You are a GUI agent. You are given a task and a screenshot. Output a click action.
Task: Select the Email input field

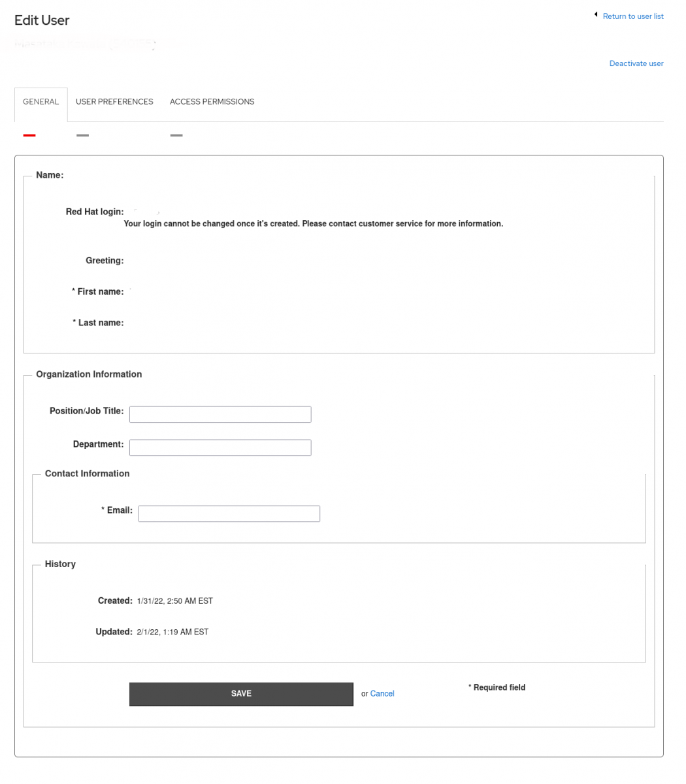coord(229,514)
